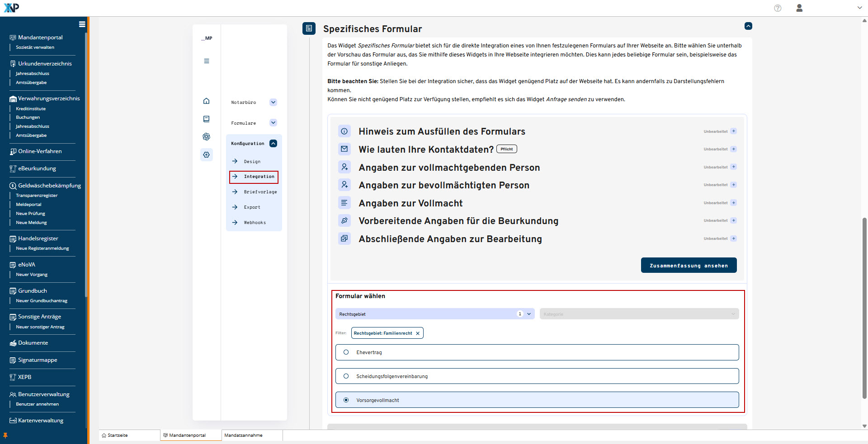This screenshot has width=868, height=444.
Task: Click Buchungen sub-item
Action: tap(28, 117)
